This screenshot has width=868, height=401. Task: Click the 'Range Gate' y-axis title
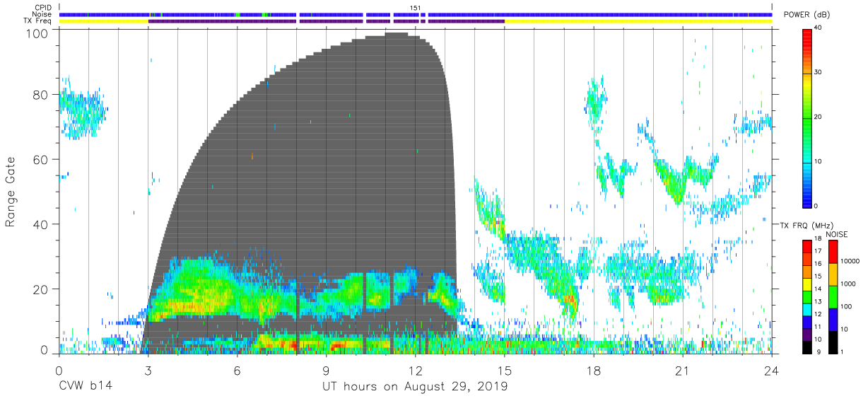pyautogui.click(x=11, y=192)
